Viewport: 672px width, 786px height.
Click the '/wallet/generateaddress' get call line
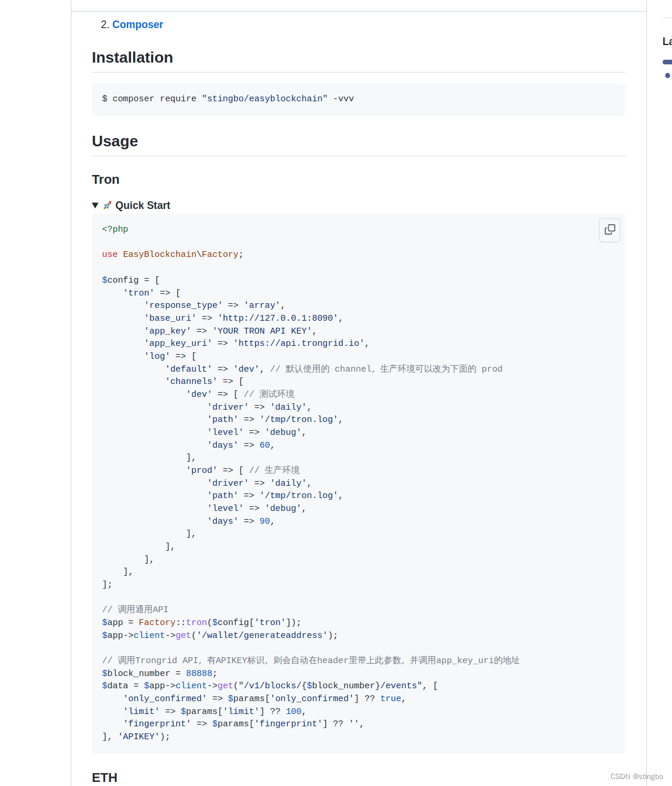click(220, 636)
